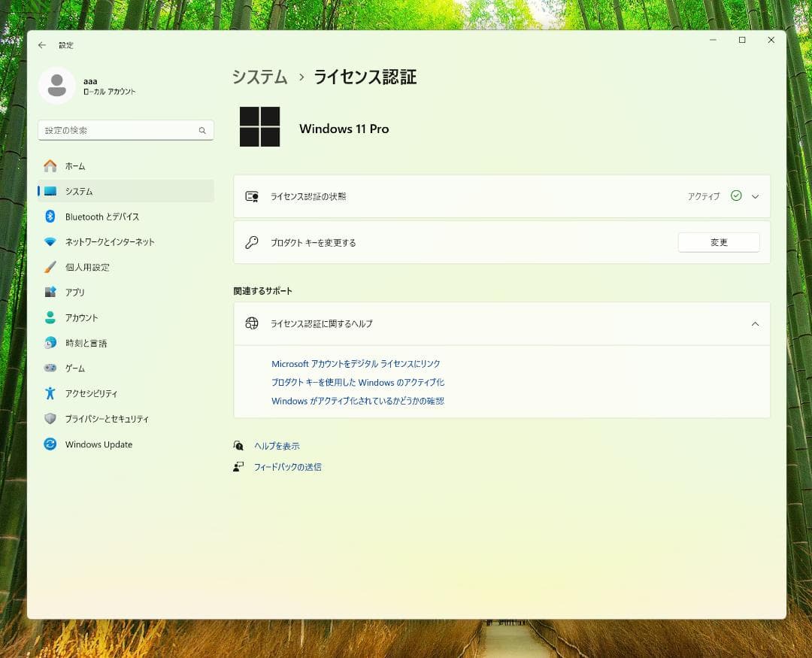
Task: Select the Bluetooth とデバイス icon
Action: [50, 217]
